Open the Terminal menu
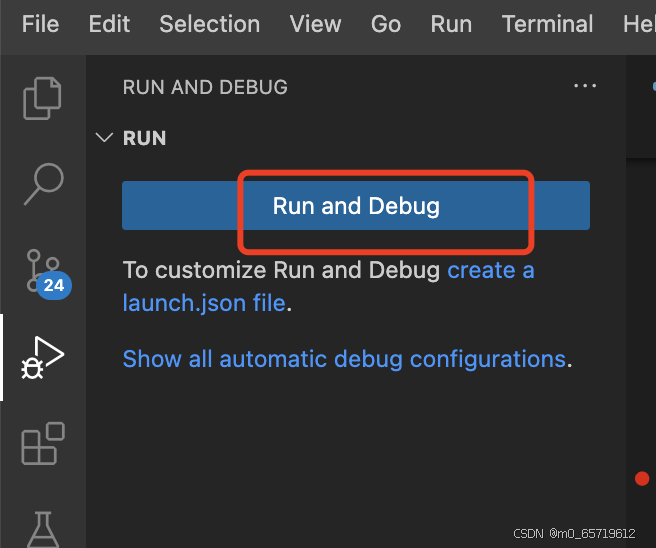 point(547,24)
